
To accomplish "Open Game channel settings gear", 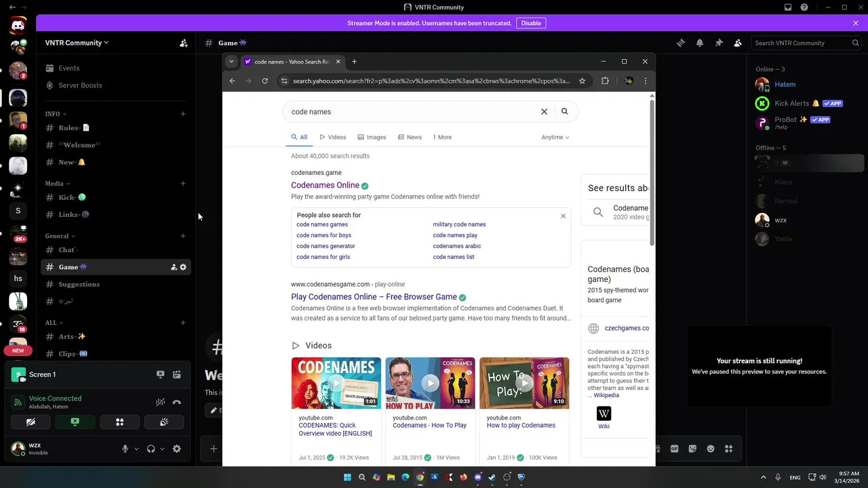I will [x=183, y=267].
